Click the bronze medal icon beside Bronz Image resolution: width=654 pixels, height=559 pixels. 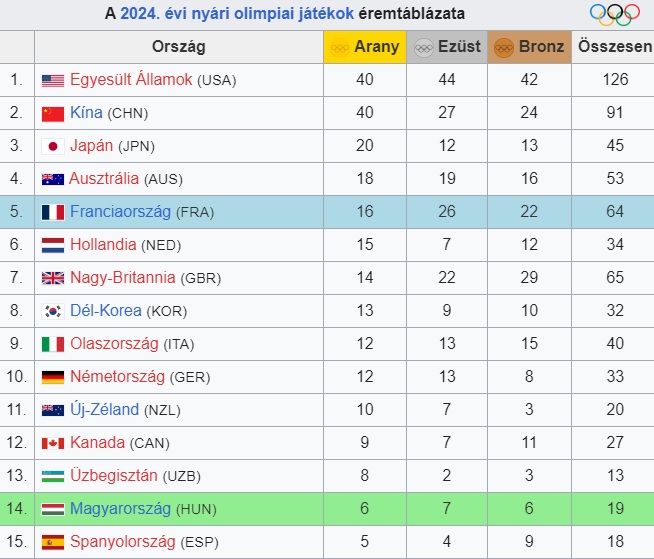503,47
